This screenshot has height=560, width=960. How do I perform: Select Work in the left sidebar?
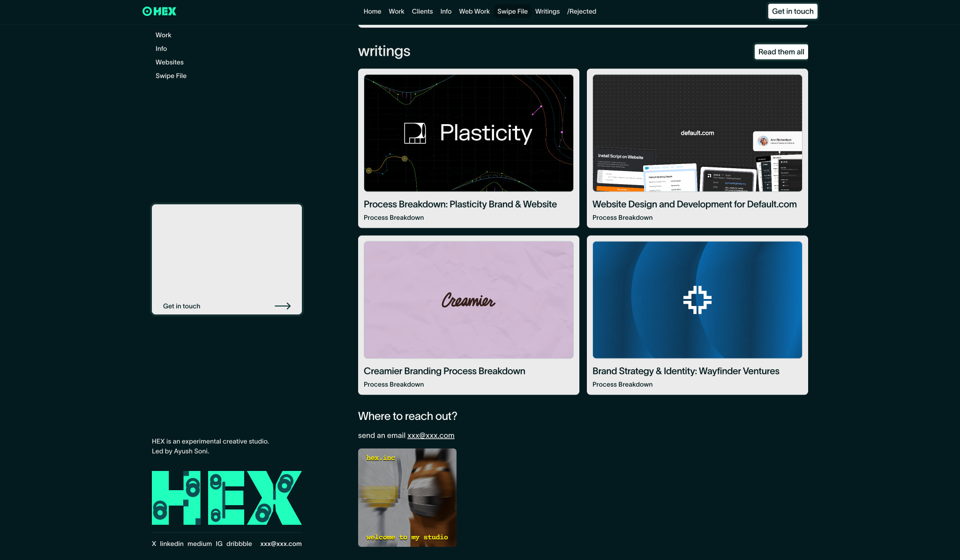pos(163,35)
